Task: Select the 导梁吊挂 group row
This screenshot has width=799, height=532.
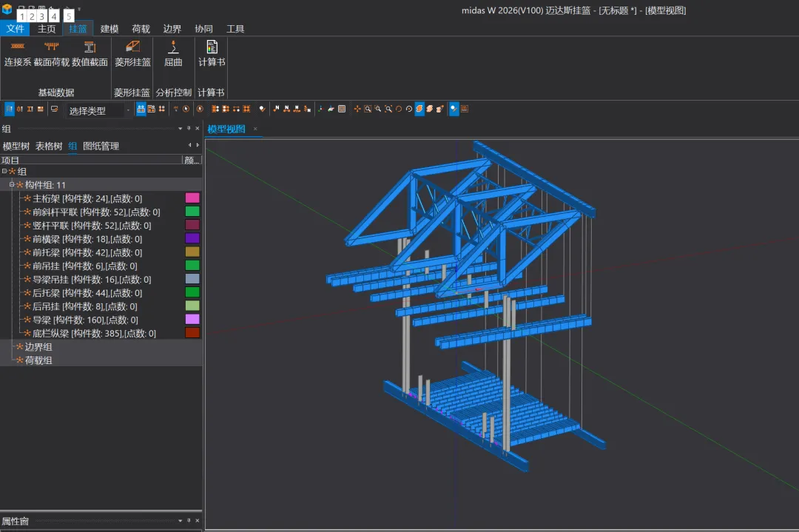Action: tap(92, 279)
